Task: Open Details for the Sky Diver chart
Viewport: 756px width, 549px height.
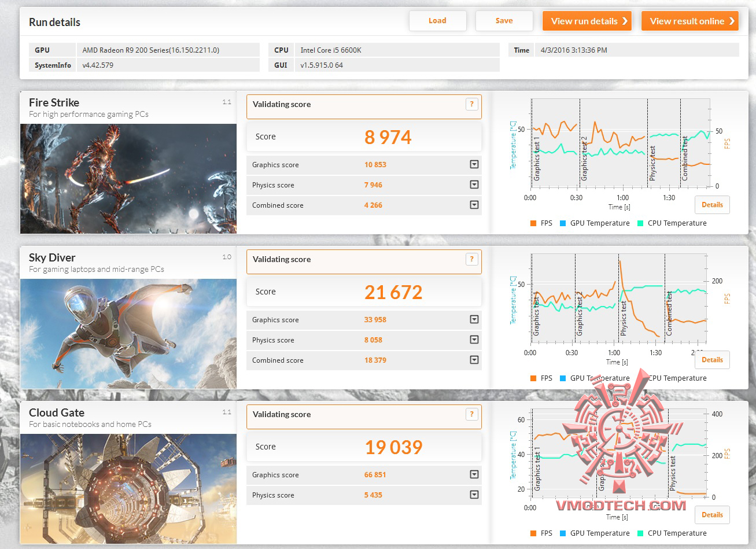Action: click(x=712, y=360)
